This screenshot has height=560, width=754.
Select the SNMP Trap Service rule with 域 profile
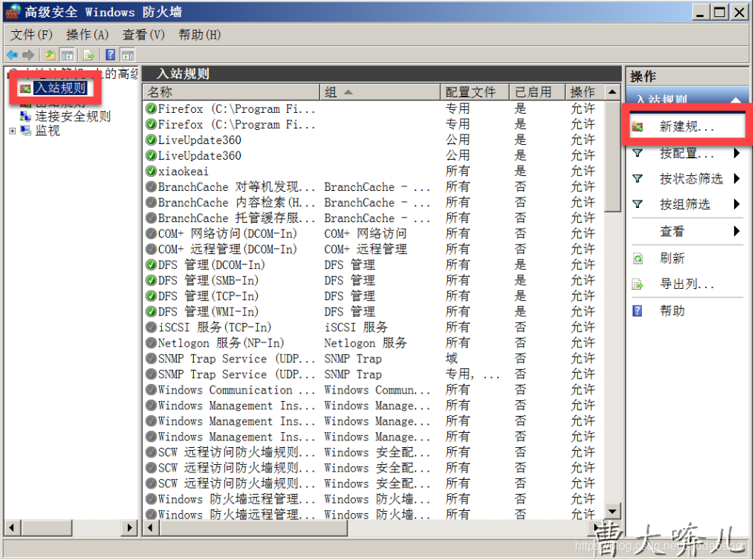pyautogui.click(x=373, y=359)
